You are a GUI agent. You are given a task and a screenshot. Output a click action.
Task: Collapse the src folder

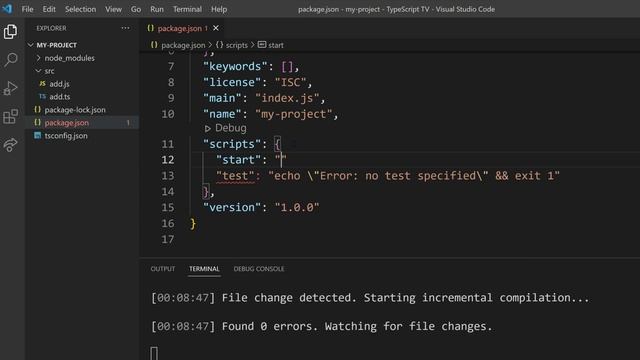(x=38, y=71)
